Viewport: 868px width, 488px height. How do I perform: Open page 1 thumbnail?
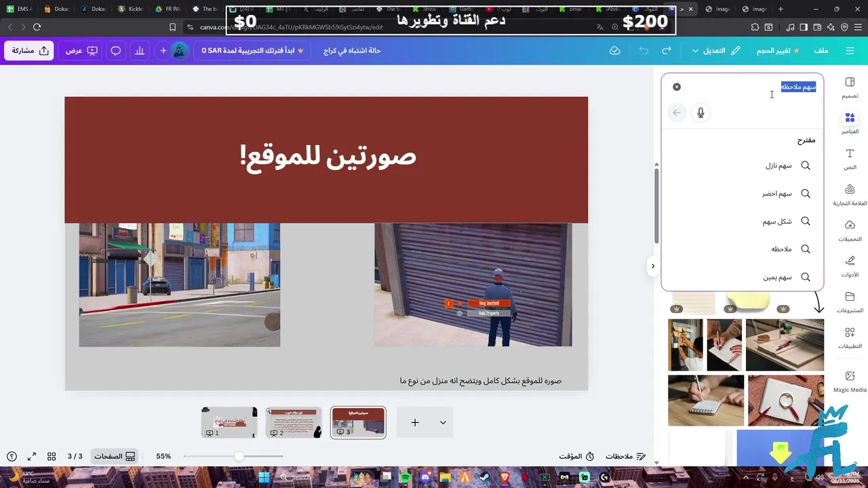click(x=229, y=422)
